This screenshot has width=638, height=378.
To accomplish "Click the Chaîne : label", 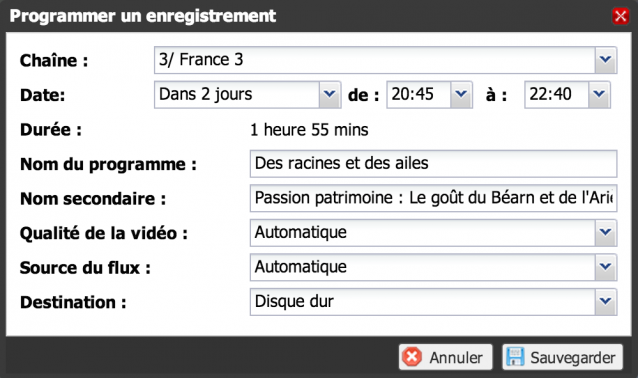I will [54, 61].
